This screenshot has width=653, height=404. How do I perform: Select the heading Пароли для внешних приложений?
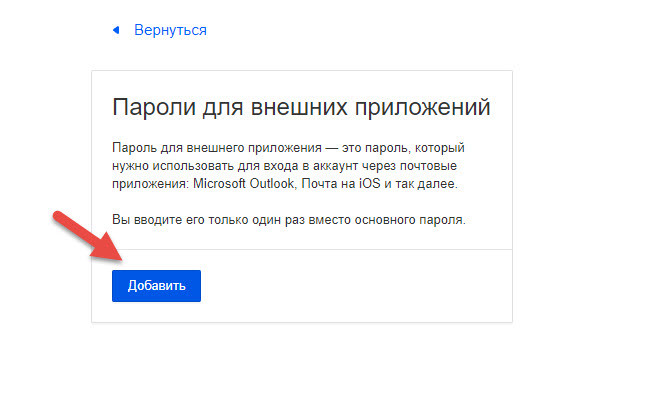pos(301,107)
